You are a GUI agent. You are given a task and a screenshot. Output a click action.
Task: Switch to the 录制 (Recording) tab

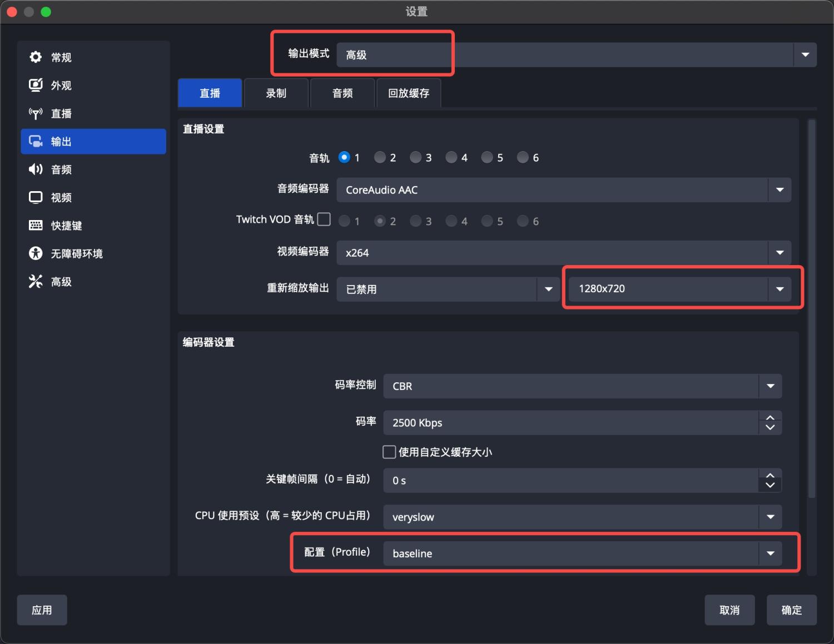tap(276, 93)
